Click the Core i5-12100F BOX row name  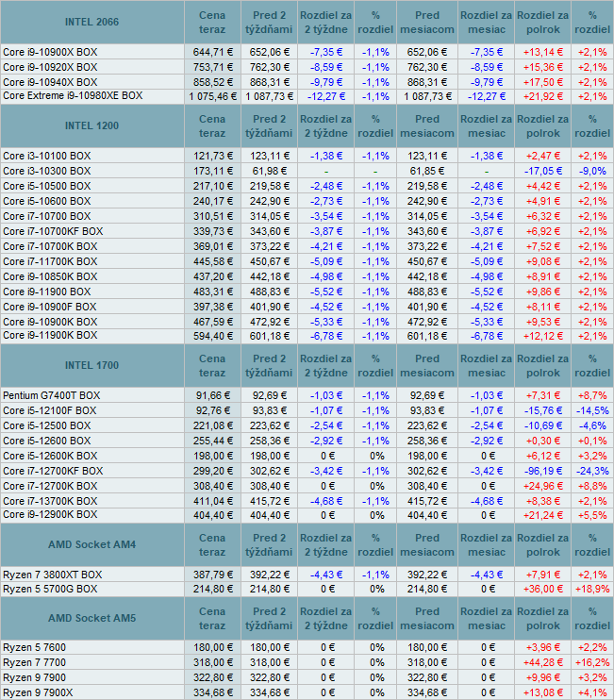[x=50, y=410]
